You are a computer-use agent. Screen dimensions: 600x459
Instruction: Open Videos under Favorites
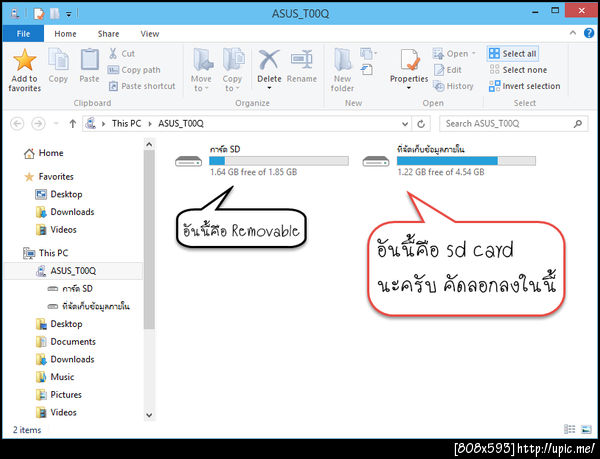tap(56, 230)
